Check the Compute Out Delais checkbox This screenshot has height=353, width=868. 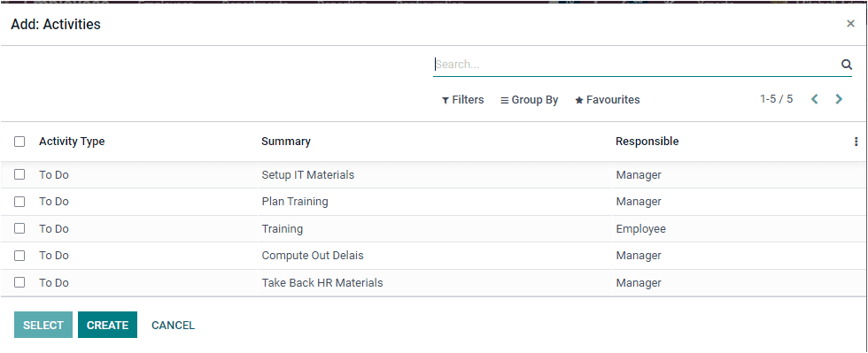(19, 256)
